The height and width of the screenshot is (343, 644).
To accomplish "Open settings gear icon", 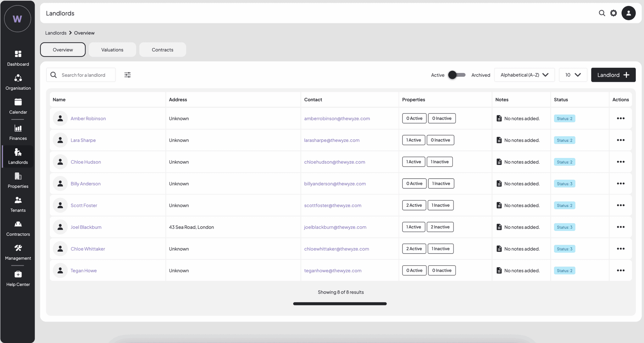I will click(x=613, y=13).
